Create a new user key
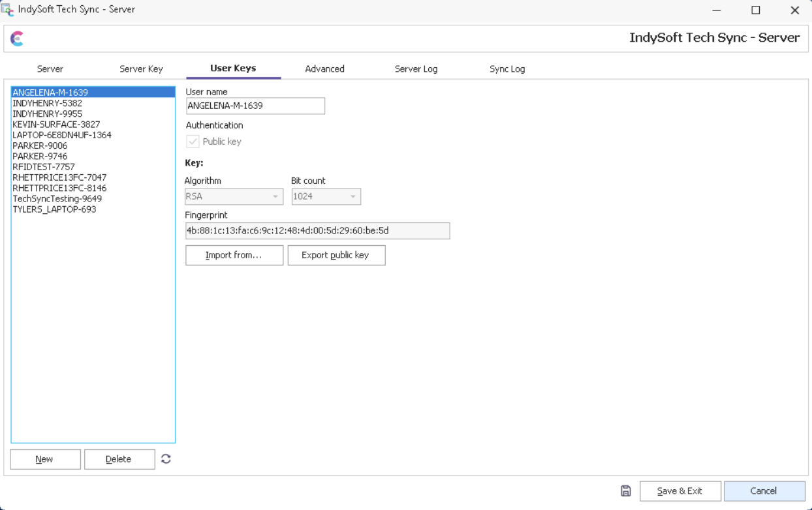Viewport: 812px width, 510px height. 45,459
